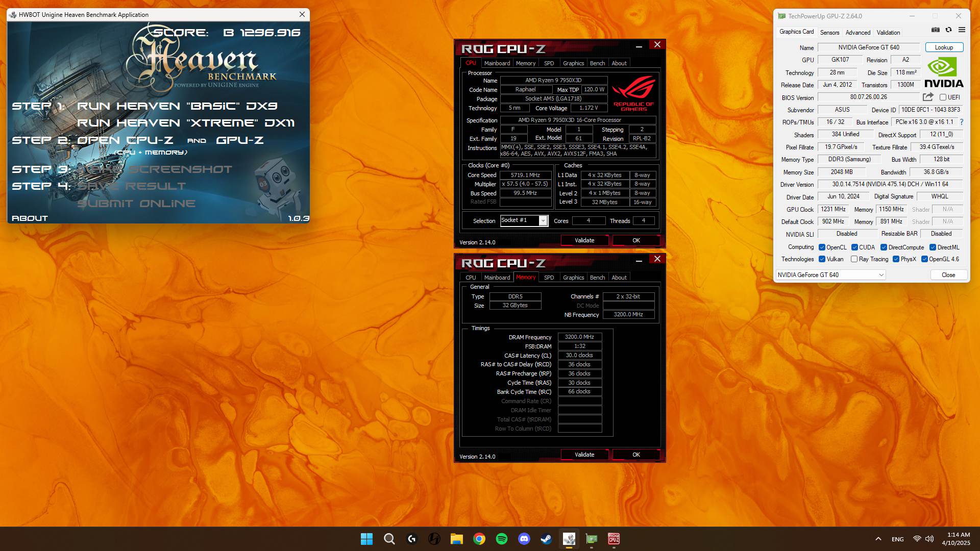This screenshot has height=551, width=980.
Task: Click the DRAM Frequency value 3200.0 MHz
Action: (x=579, y=337)
